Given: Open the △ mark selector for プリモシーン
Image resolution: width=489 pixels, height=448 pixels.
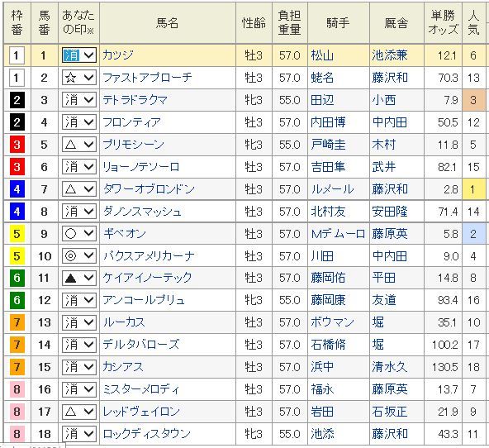Looking at the screenshot, I should tap(79, 145).
